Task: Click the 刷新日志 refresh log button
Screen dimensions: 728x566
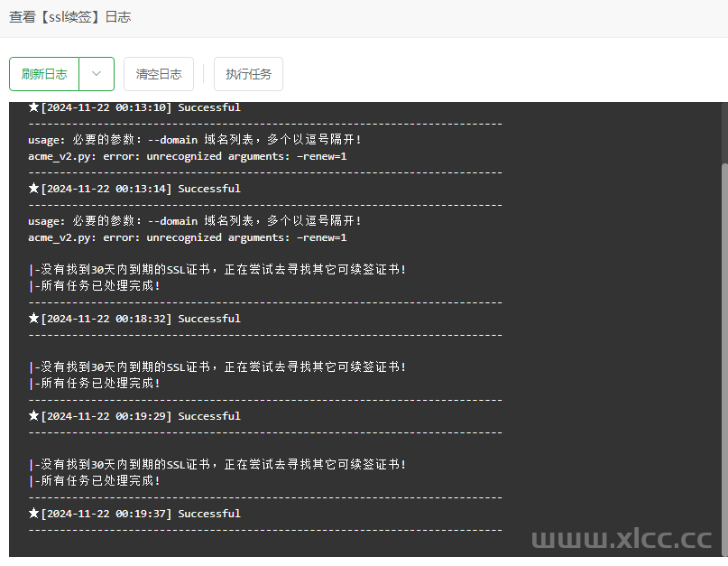Action: click(x=43, y=74)
